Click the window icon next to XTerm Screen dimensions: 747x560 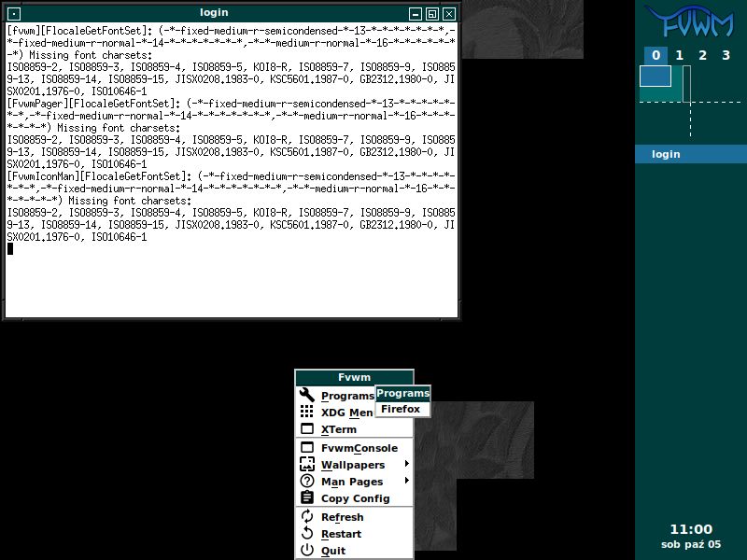tap(307, 428)
